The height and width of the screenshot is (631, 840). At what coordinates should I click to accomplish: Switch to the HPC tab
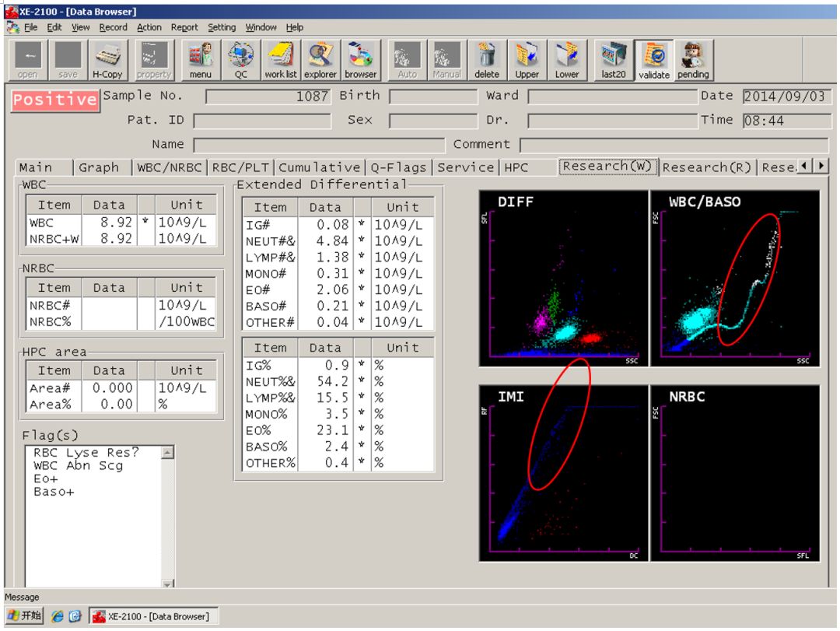point(528,167)
